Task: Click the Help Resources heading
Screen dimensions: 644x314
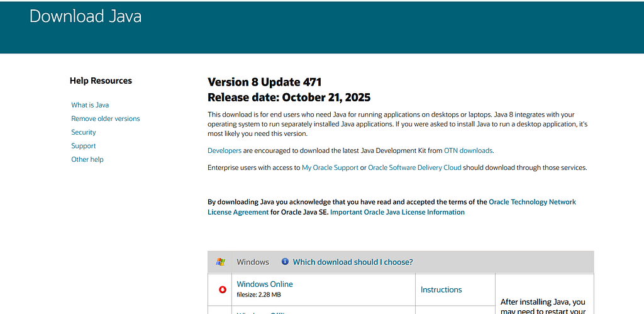Action: [101, 81]
